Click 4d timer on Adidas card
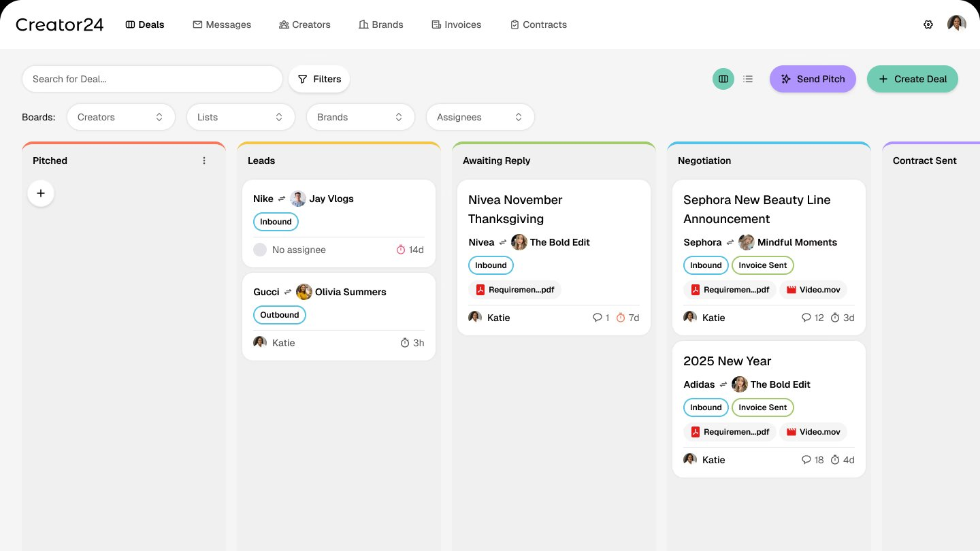Screen dimensions: 980x551 [843, 460]
